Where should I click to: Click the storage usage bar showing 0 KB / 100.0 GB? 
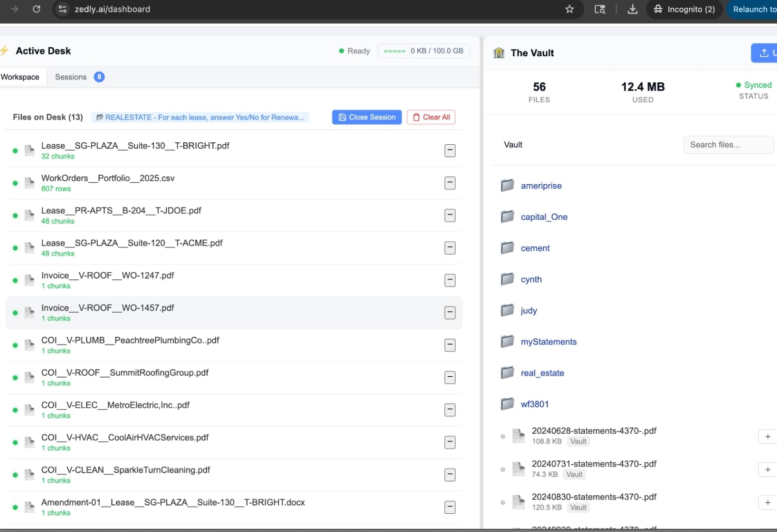(423, 50)
